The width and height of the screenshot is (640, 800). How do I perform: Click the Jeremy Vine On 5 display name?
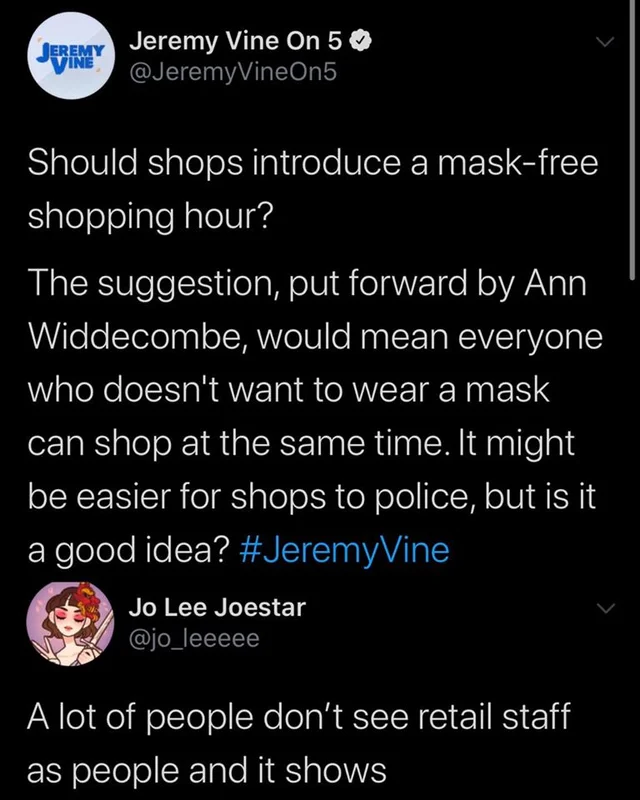236,42
